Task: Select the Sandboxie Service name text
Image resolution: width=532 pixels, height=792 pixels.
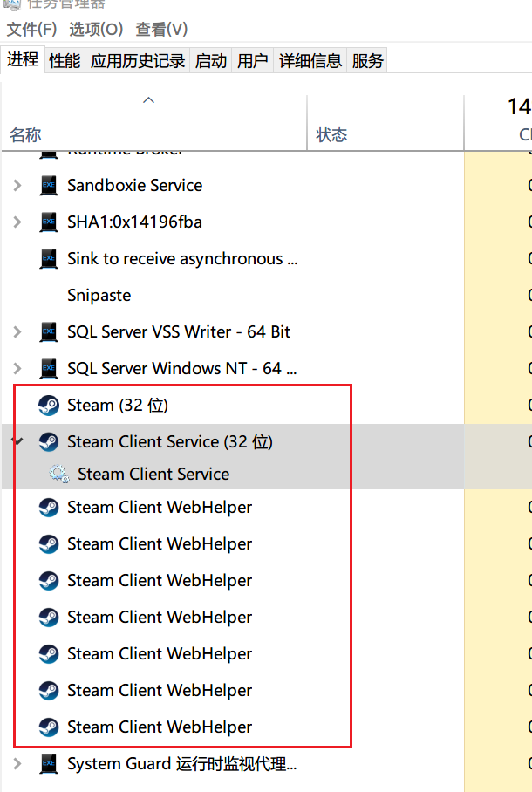Action: 135,186
